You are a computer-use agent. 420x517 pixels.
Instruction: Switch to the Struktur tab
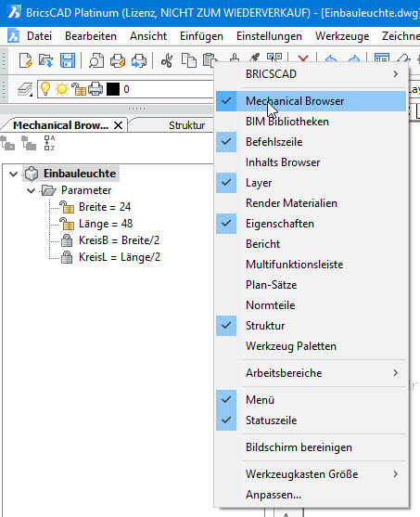(x=186, y=125)
